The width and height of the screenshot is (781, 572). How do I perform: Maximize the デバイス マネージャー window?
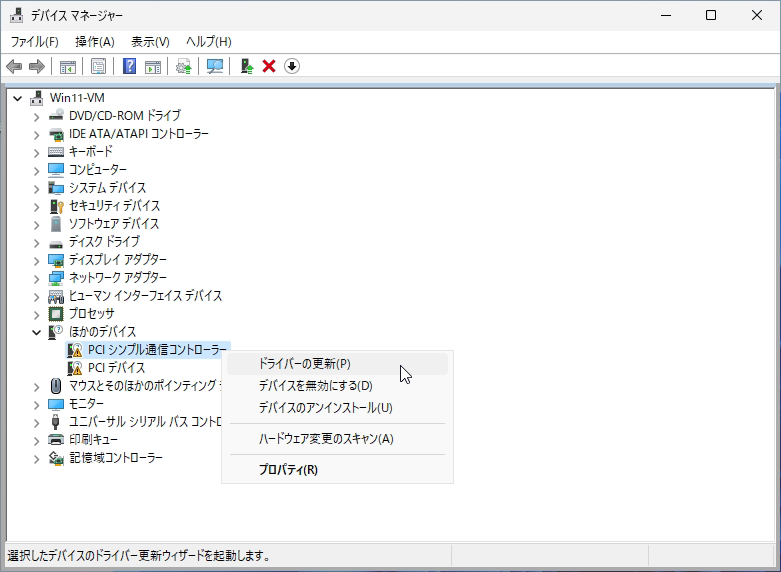(711, 15)
